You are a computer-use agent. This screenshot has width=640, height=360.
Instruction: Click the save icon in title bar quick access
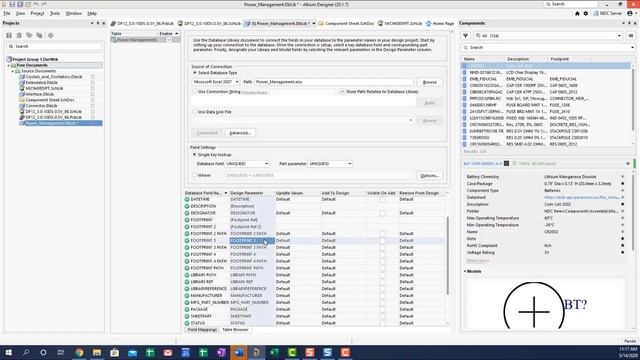12,4
